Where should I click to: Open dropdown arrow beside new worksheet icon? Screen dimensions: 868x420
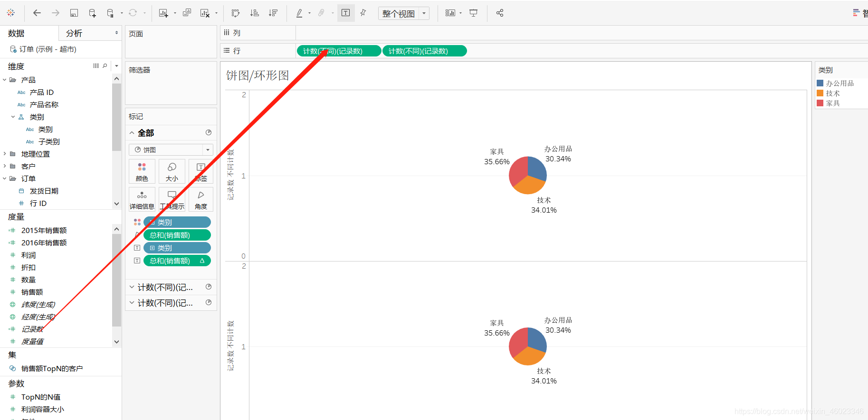click(x=175, y=13)
